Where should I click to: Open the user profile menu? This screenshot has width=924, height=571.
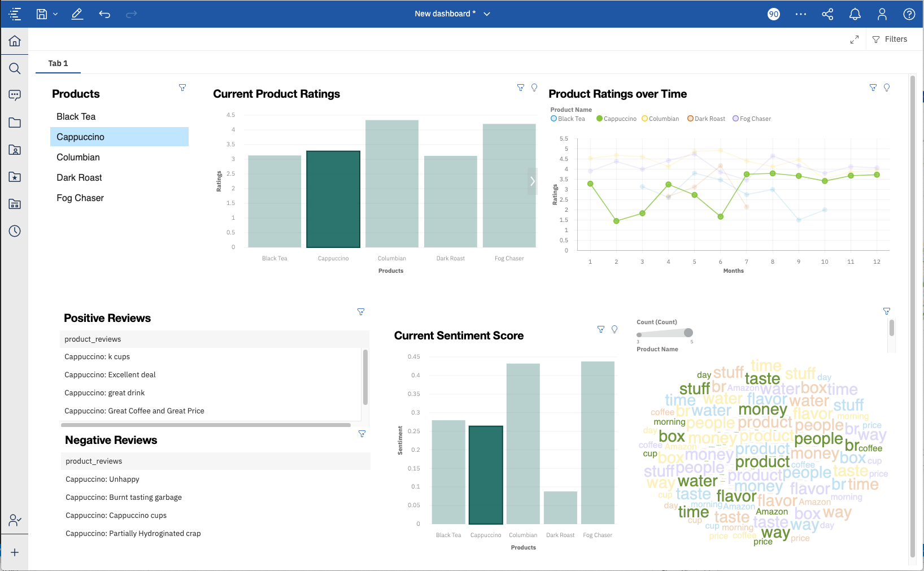point(882,14)
